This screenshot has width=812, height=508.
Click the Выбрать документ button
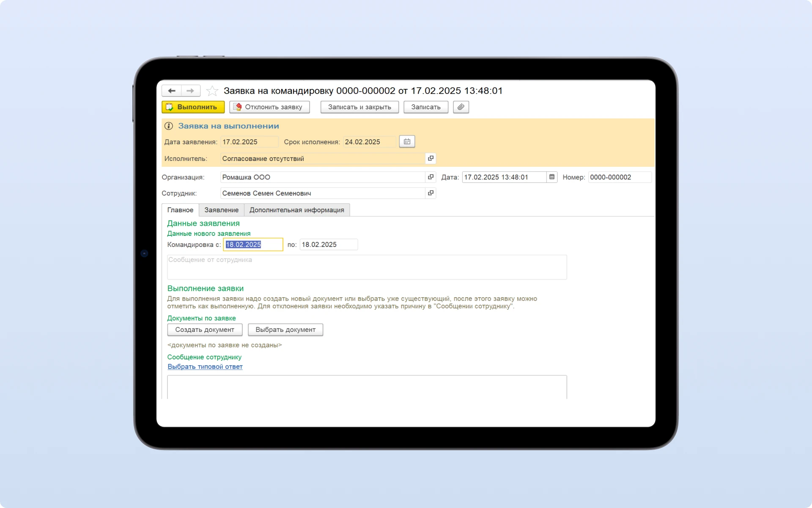285,330
